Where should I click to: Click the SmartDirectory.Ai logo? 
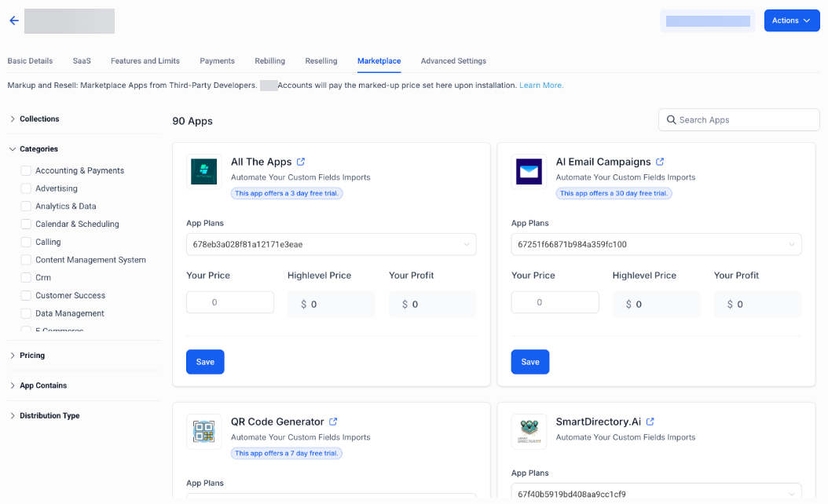point(529,431)
